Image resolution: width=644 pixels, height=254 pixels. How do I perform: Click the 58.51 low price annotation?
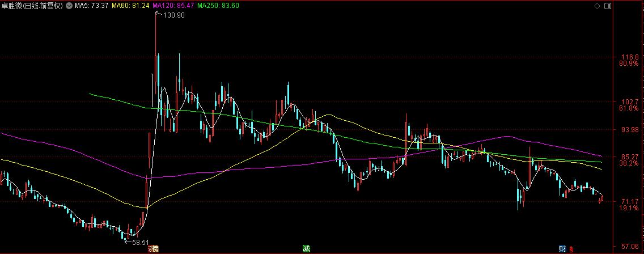point(140,243)
